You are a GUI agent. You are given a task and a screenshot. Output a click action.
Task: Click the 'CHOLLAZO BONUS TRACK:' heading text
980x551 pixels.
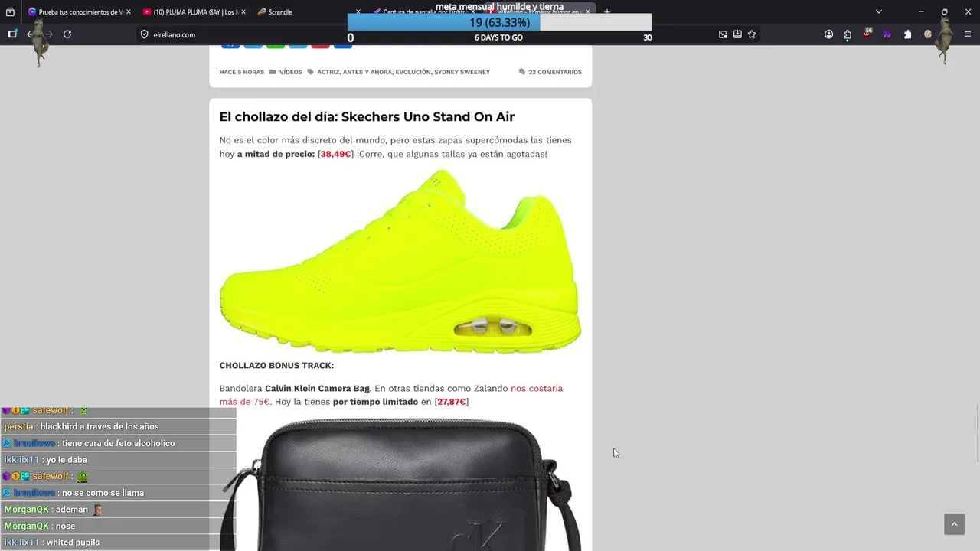coord(276,365)
